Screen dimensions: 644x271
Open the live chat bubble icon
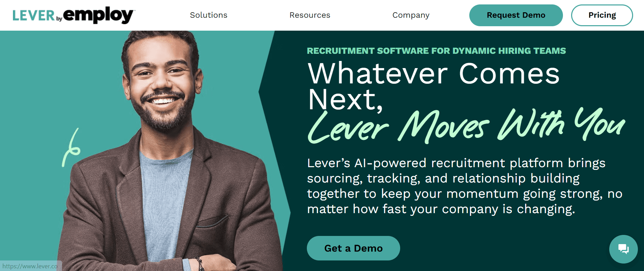click(623, 249)
